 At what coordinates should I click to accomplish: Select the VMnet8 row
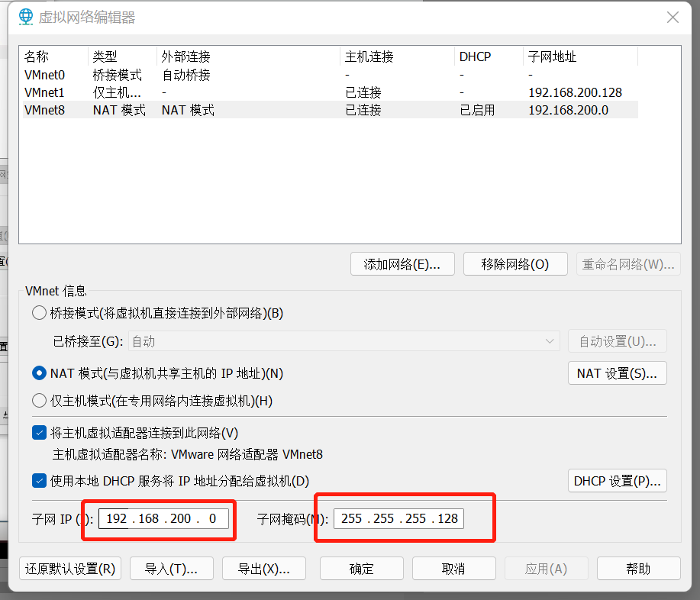pos(331,110)
